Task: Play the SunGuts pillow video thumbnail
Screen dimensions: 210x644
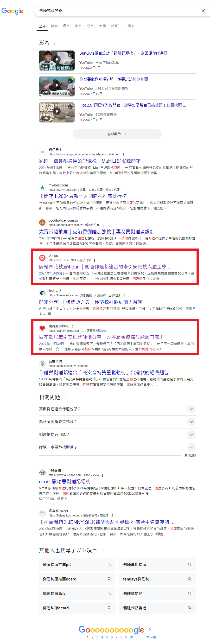Action: (x=57, y=60)
